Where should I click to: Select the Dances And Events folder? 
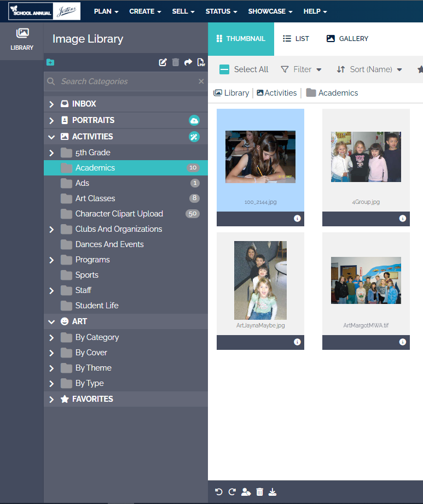point(126,244)
